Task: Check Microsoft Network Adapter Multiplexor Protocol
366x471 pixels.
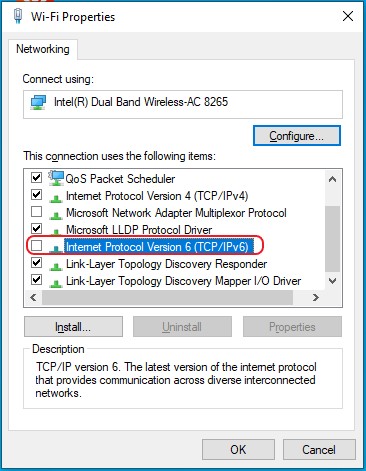Action: pyautogui.click(x=36, y=211)
